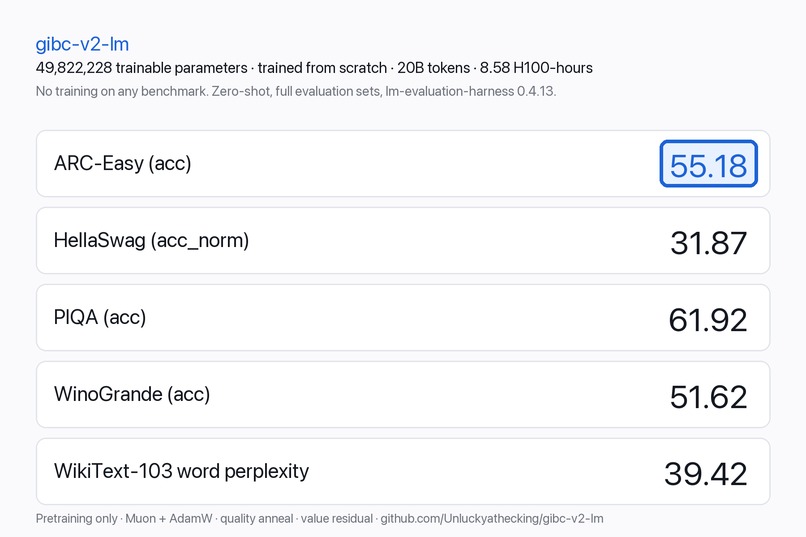The height and width of the screenshot is (537, 806).
Task: Click the 61.92 PIQA score
Action: pyautogui.click(x=708, y=320)
